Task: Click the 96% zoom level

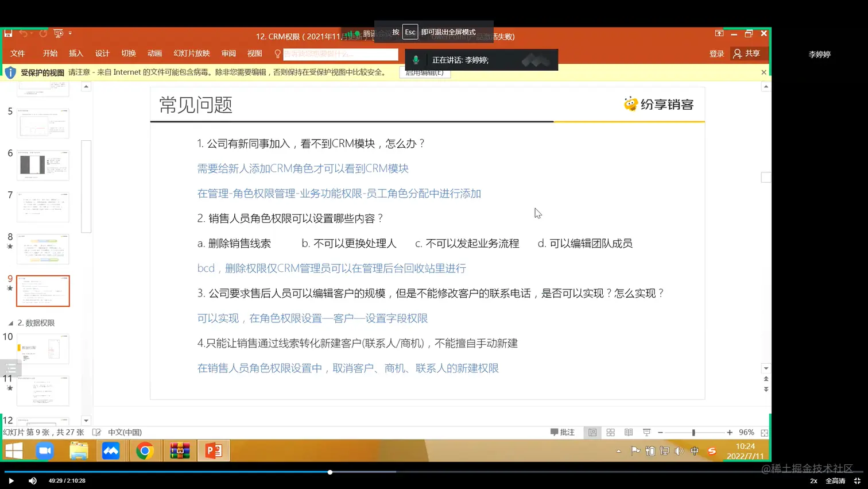Action: click(746, 432)
